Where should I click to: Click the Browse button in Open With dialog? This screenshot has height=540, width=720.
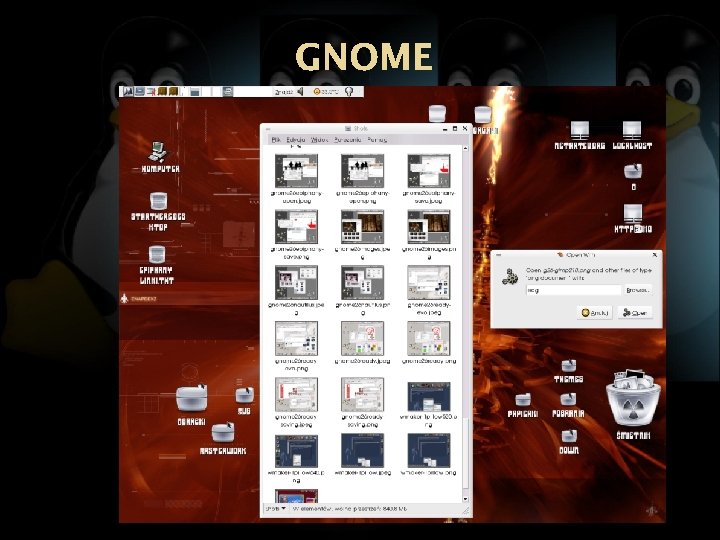pyautogui.click(x=638, y=290)
